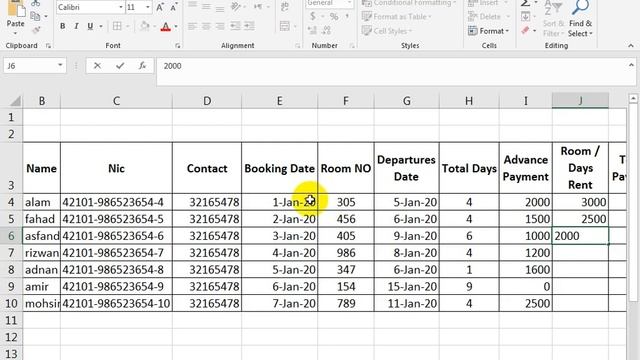This screenshot has height=360, width=640.
Task: Click Room NO cell 986
Action: (346, 253)
